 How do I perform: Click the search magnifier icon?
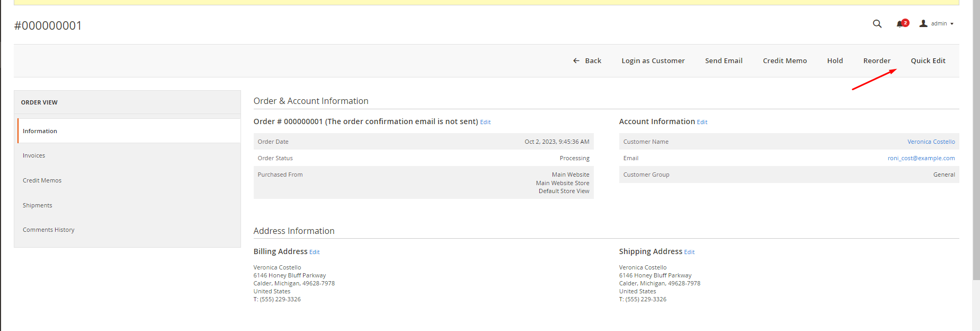tap(877, 24)
